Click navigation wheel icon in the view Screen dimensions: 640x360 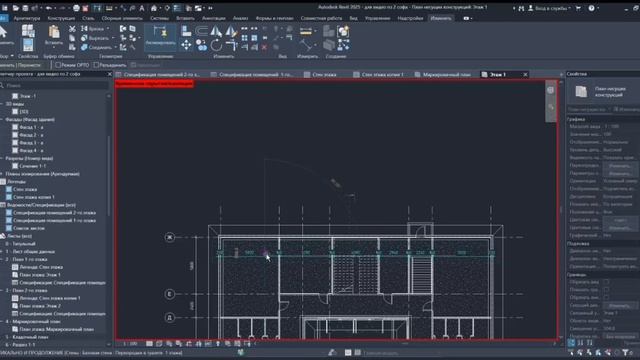coord(551,90)
